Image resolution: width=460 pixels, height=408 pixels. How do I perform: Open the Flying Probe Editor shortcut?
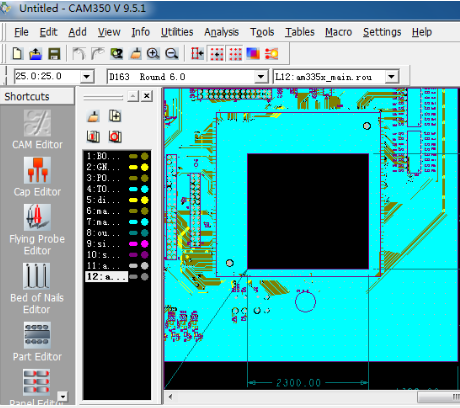pyautogui.click(x=37, y=230)
